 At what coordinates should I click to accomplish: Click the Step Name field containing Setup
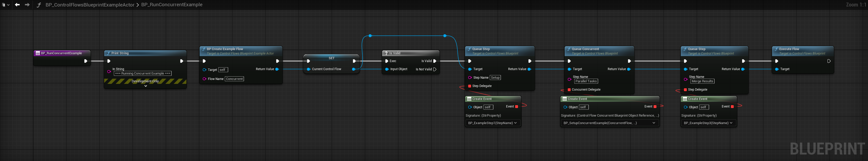pyautogui.click(x=495, y=78)
